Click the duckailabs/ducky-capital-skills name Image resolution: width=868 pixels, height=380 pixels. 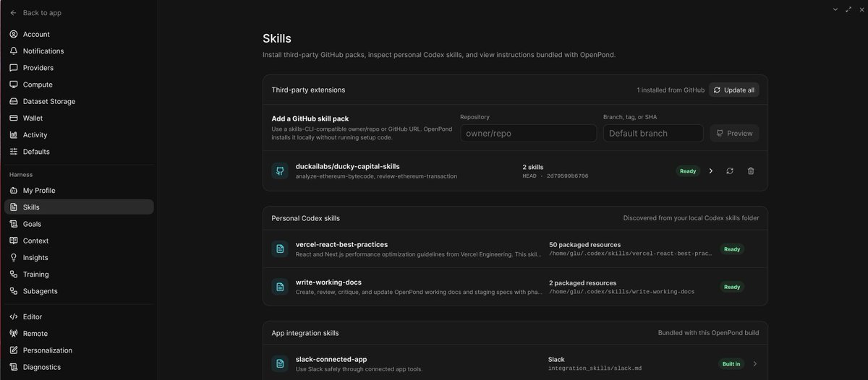348,166
